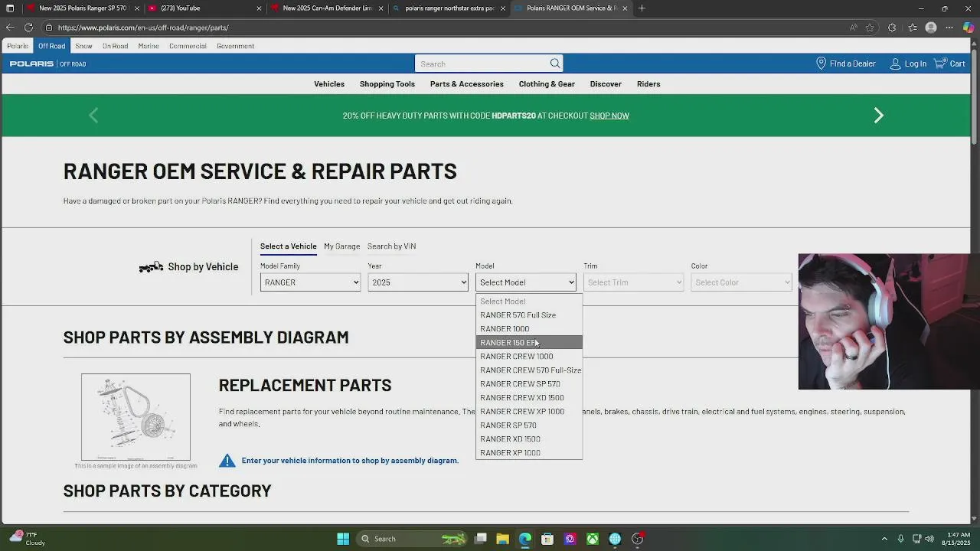Show previous promo banner with left arrow

click(93, 116)
